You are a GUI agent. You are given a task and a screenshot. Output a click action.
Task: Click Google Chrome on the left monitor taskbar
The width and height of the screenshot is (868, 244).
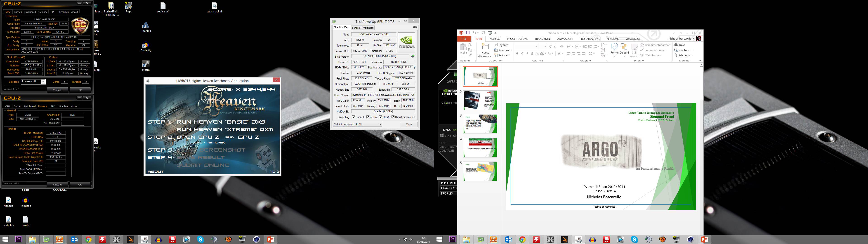(x=88, y=240)
